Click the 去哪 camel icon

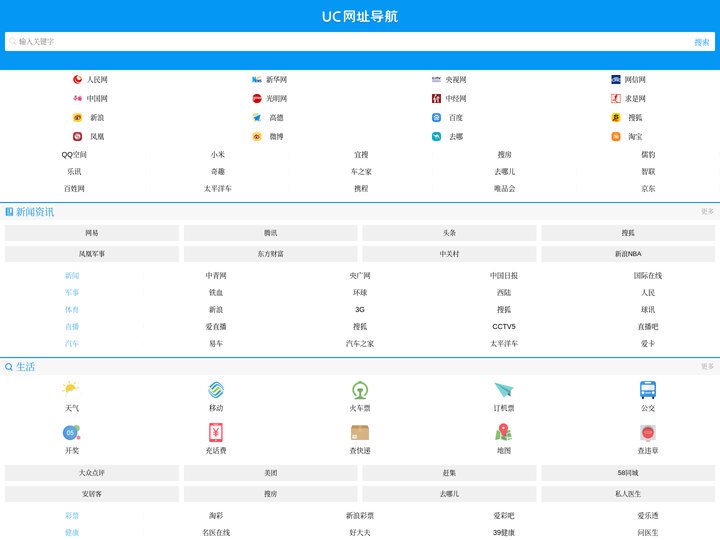[436, 136]
